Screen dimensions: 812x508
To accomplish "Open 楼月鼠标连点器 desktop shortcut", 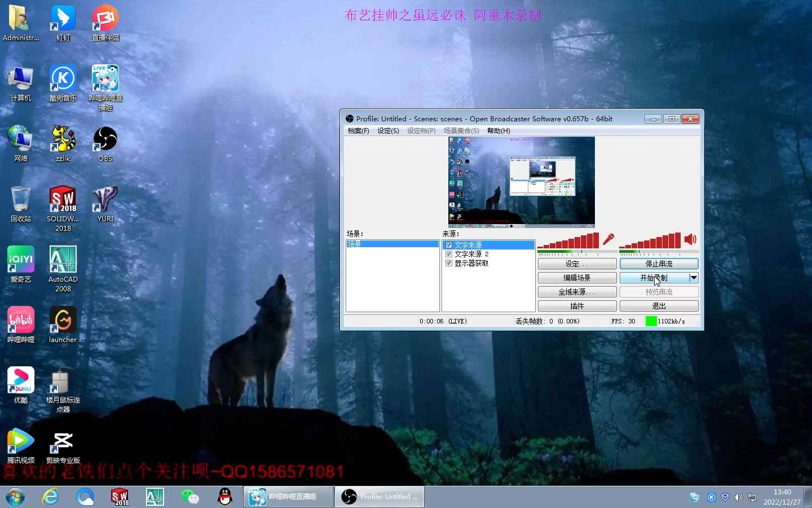I will coord(63,390).
